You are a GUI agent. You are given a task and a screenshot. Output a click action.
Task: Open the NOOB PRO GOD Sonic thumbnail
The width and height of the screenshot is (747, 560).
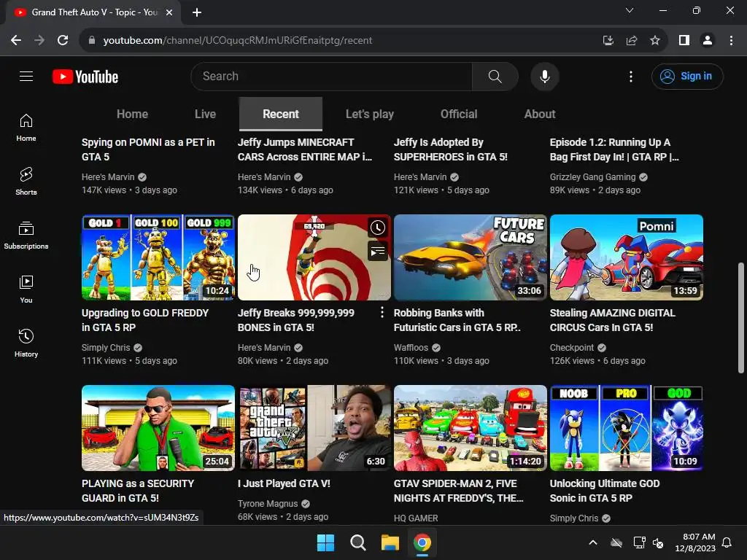click(627, 427)
